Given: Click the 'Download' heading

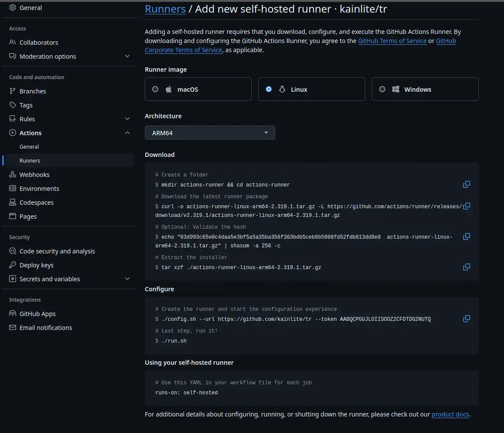Looking at the screenshot, I should (x=160, y=155).
